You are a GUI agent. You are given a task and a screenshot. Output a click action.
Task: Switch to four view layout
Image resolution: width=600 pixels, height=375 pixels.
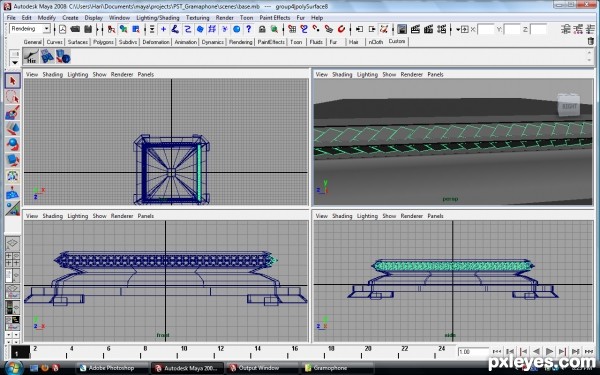pos(12,259)
